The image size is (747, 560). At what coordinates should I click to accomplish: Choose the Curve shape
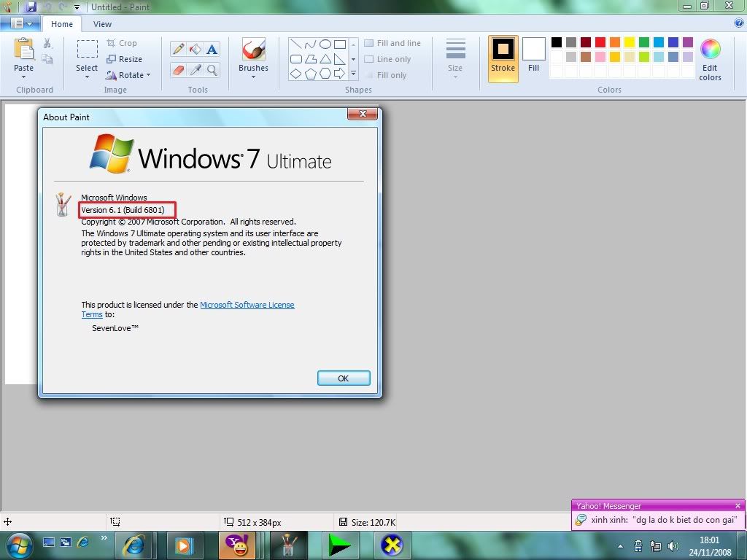click(310, 44)
